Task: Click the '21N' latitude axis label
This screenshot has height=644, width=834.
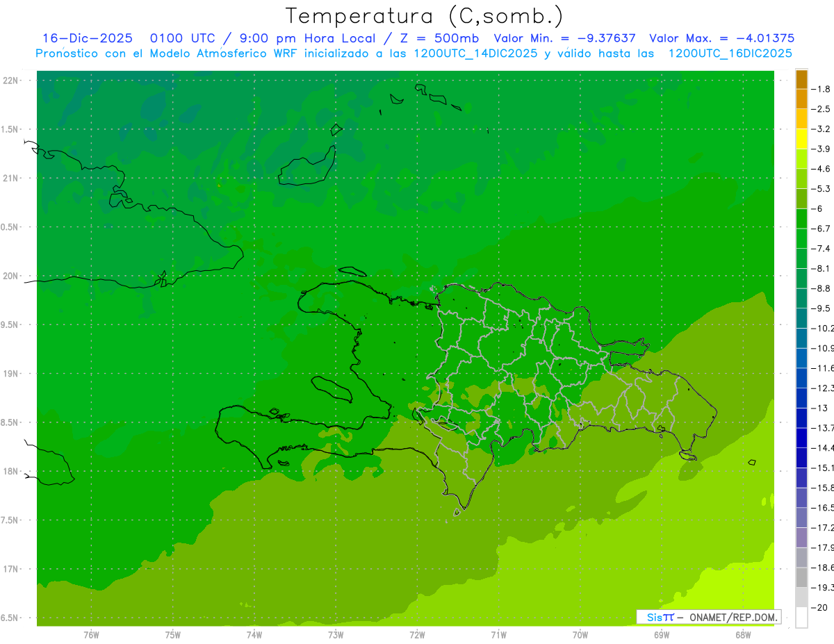Action: [10, 178]
